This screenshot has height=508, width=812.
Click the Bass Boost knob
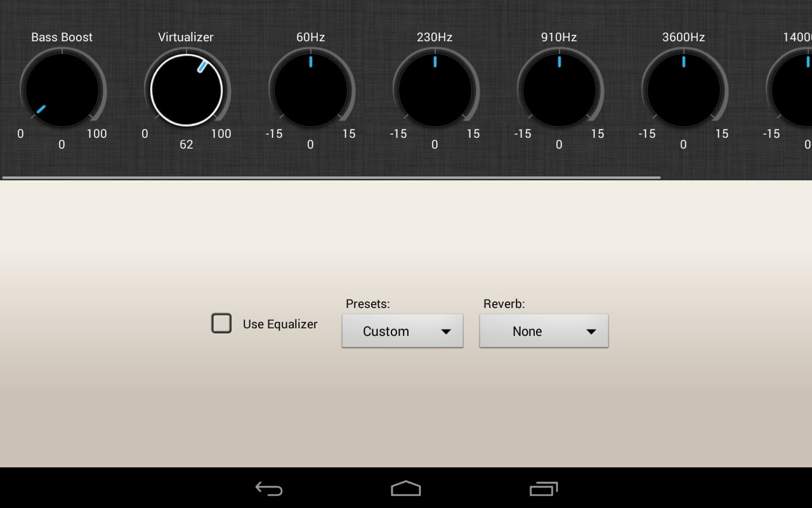(x=62, y=90)
